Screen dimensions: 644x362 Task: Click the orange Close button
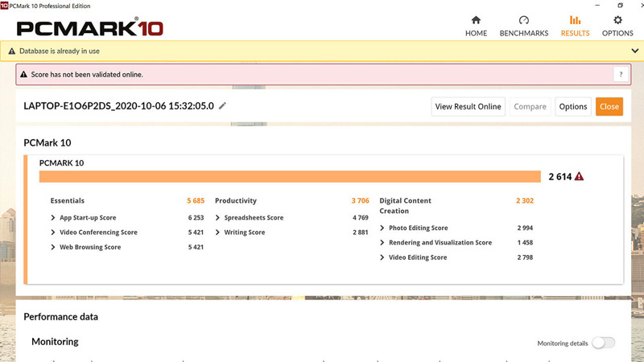pos(609,107)
